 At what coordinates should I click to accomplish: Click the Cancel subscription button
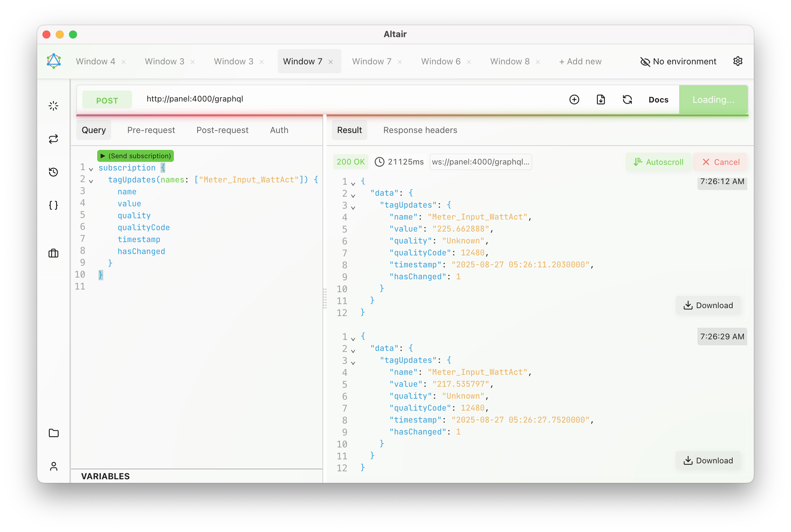pyautogui.click(x=721, y=162)
